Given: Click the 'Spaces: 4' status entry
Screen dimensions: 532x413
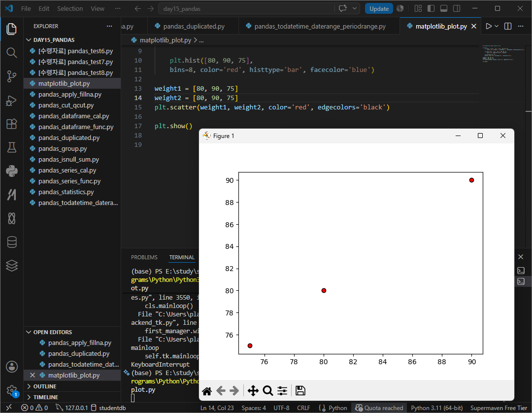Looking at the screenshot, I should point(254,408).
